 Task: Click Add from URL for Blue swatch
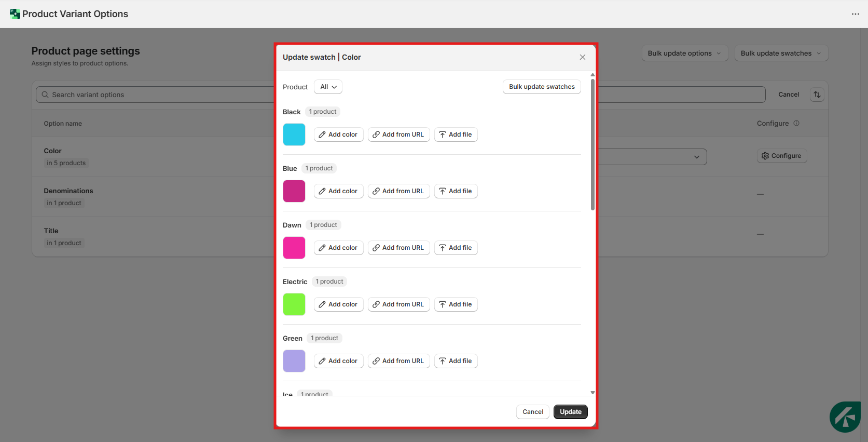398,191
